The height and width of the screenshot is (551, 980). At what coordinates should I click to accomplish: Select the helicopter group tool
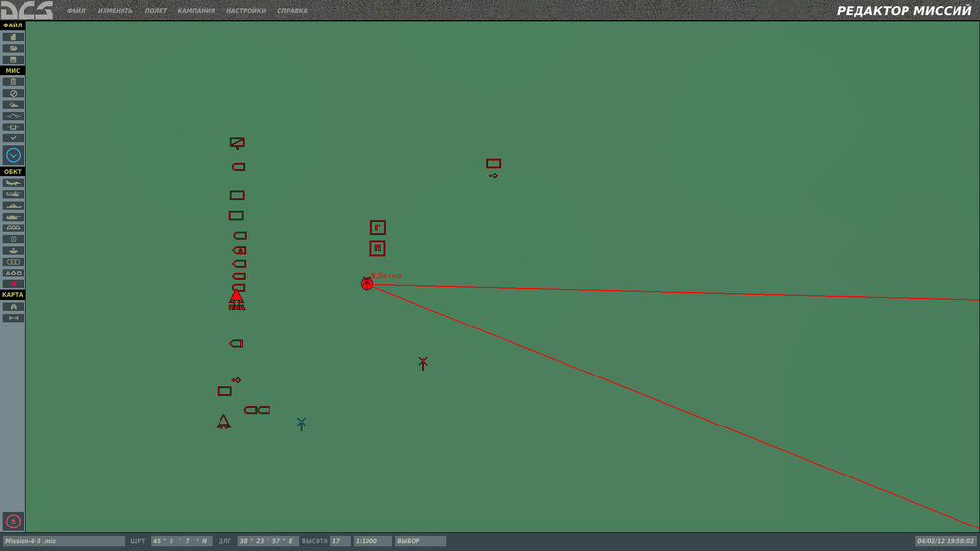13,194
